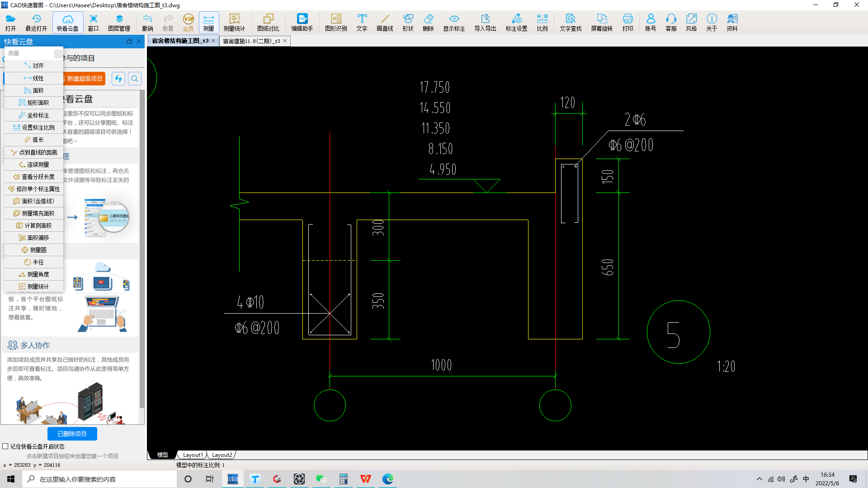Select the 形状 shape tool
The height and width of the screenshot is (488, 868).
click(x=408, y=22)
